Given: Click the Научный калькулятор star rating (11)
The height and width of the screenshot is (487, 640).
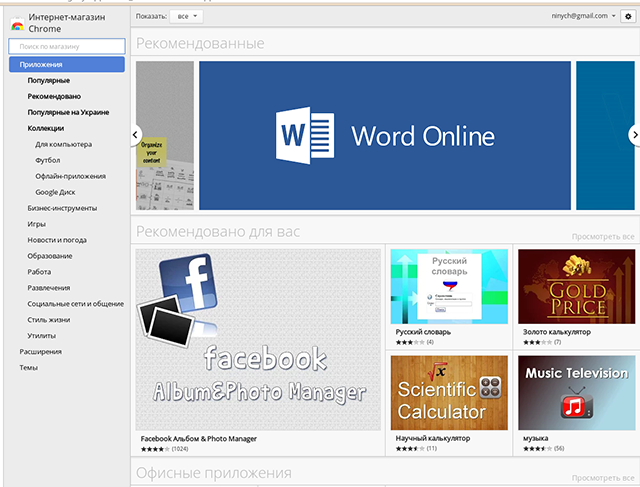Looking at the screenshot, I should point(416,449).
